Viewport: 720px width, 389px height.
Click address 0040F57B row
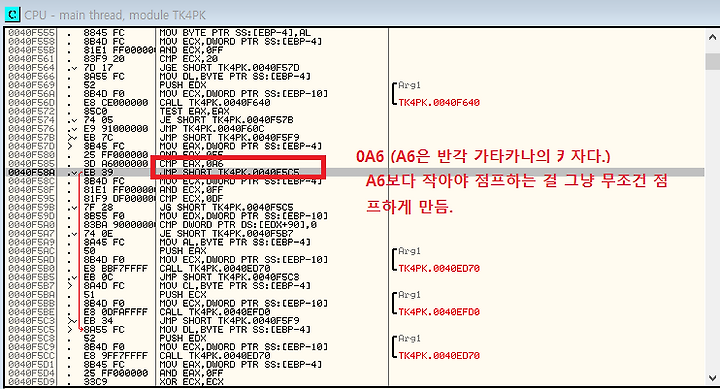31,137
